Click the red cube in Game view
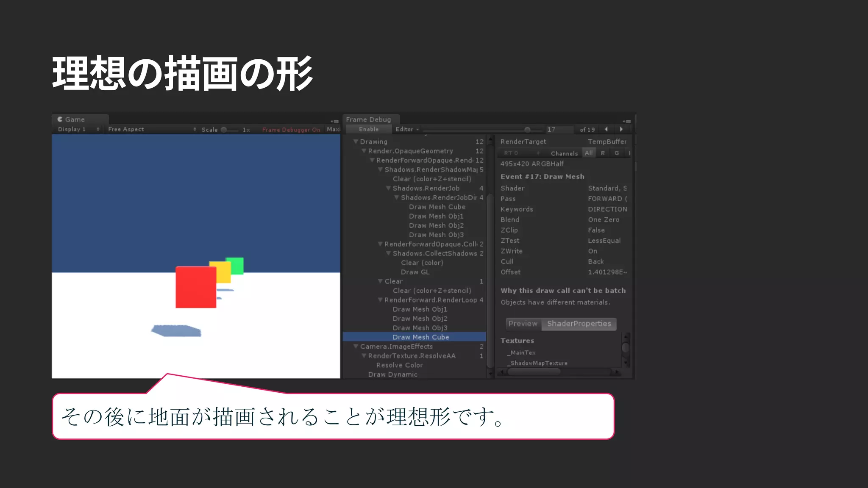Screen dimensions: 868x488 pyautogui.click(x=196, y=287)
